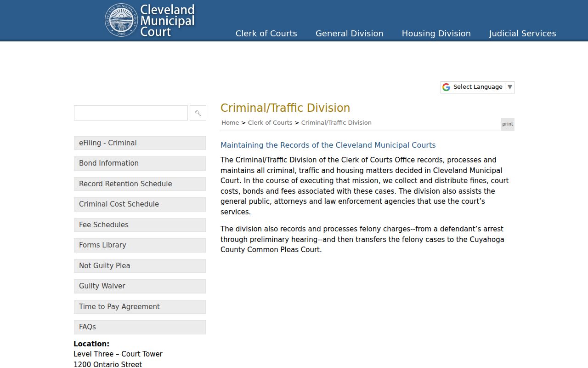Open Time to Pay Agreement page
The height and width of the screenshot is (368, 588).
point(140,307)
